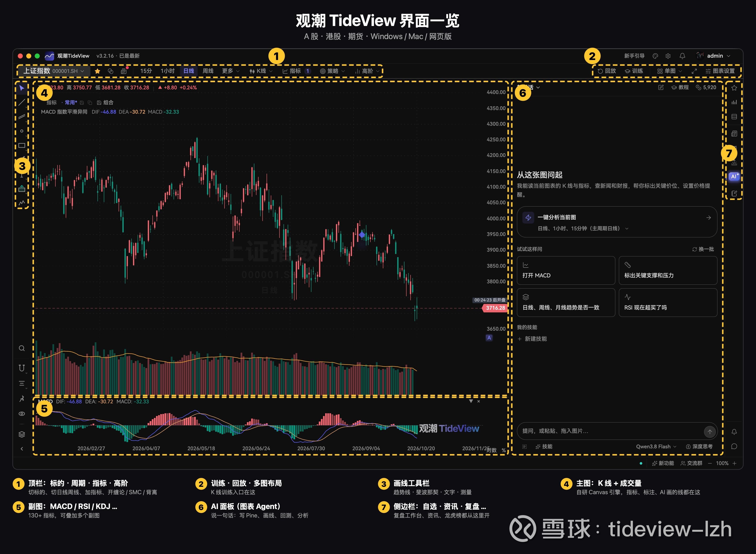Start a new AI conversation with edit icon
Screen dimensions: 756x554
coord(661,87)
